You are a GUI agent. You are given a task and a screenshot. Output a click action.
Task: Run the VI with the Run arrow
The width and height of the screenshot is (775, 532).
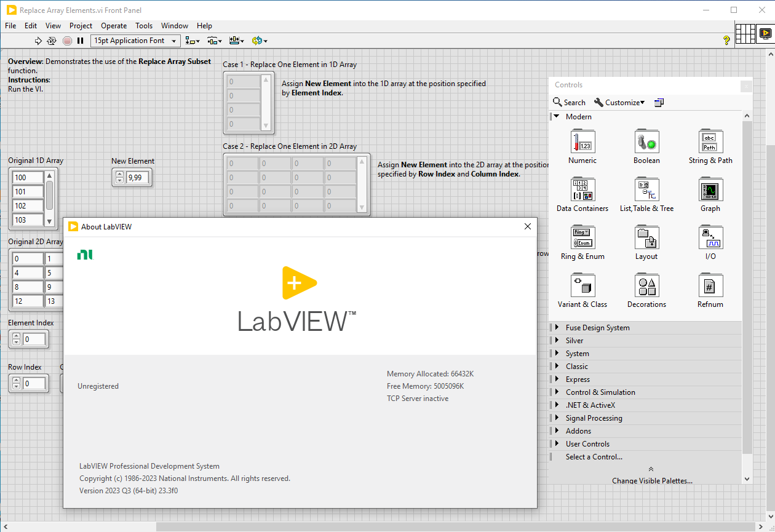38,41
